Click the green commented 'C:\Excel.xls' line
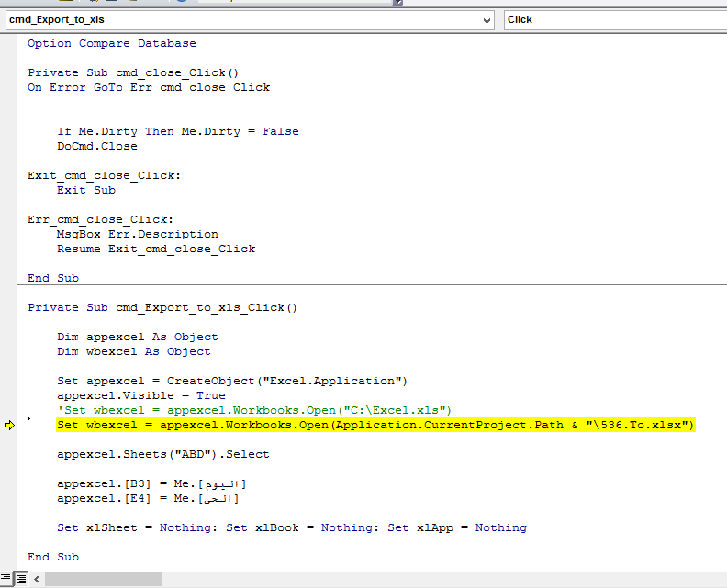Viewport: 727px width, 588px height. pyautogui.click(x=254, y=411)
